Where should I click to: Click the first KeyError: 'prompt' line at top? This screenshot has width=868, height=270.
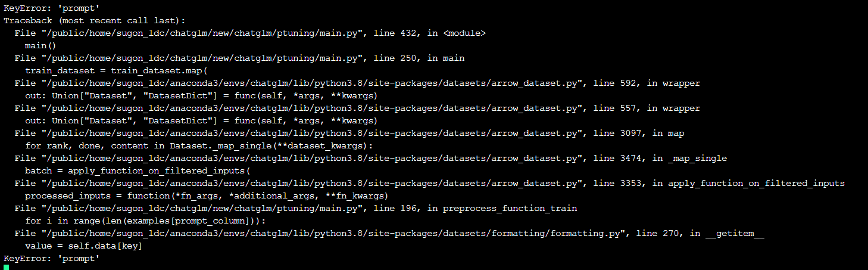tap(51, 8)
